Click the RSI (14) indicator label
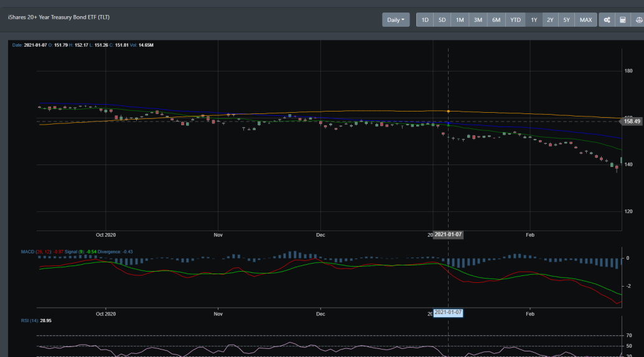 (x=36, y=320)
